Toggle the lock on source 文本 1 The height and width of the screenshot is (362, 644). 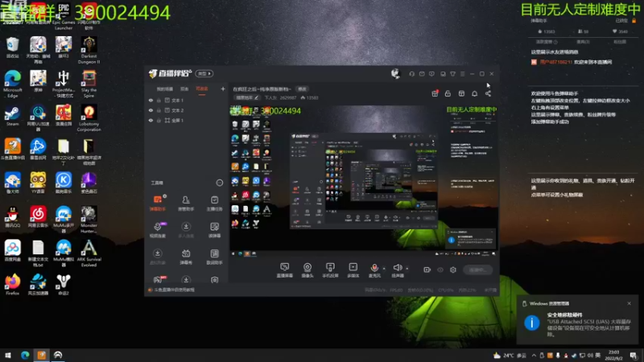tap(159, 100)
